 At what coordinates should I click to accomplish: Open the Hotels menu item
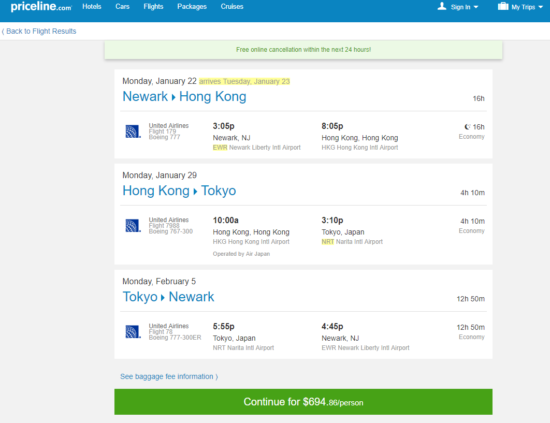(92, 7)
